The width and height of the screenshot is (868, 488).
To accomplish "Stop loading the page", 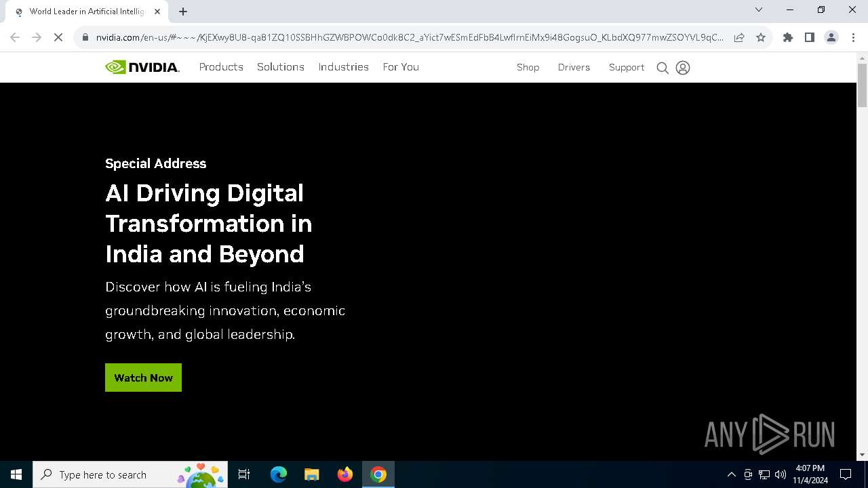I will [x=58, y=37].
